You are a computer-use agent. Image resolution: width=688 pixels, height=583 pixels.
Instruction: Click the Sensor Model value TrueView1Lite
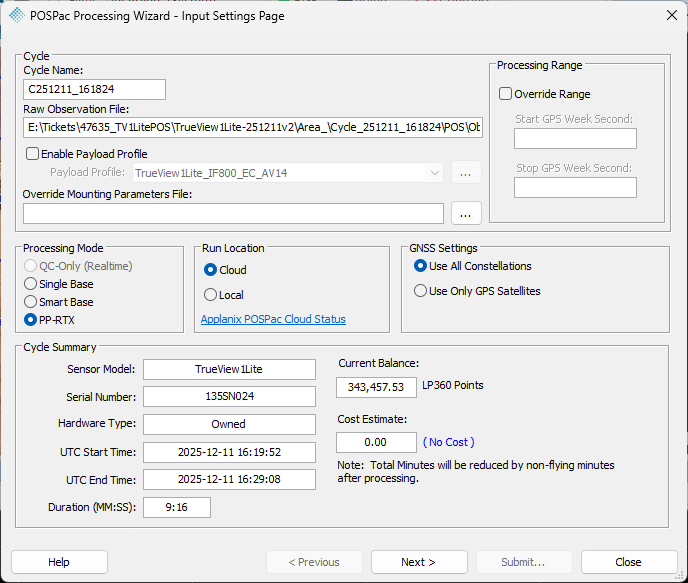(229, 369)
